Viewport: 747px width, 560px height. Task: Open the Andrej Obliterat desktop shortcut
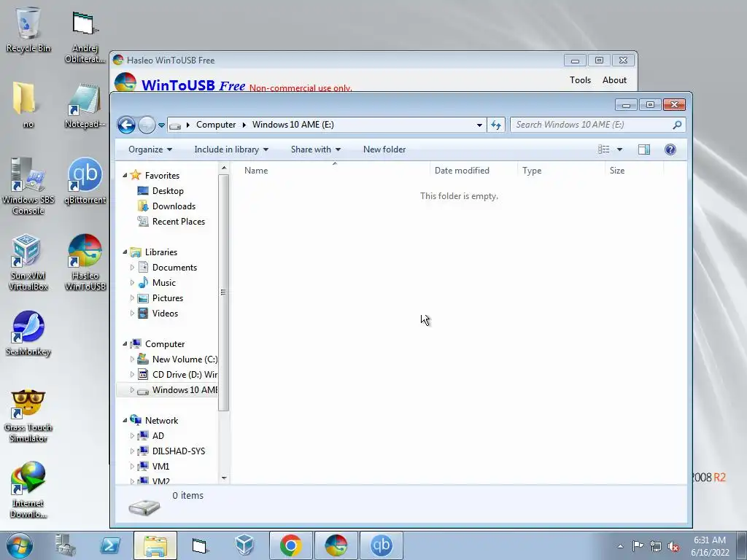(85, 37)
